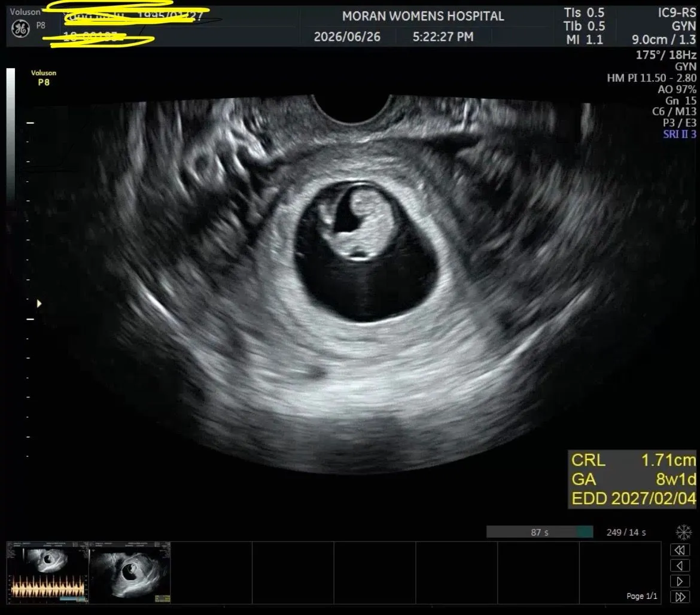Image resolution: width=700 pixels, height=615 pixels.
Task: Click the yellow Voluson P8 label
Action: point(44,78)
